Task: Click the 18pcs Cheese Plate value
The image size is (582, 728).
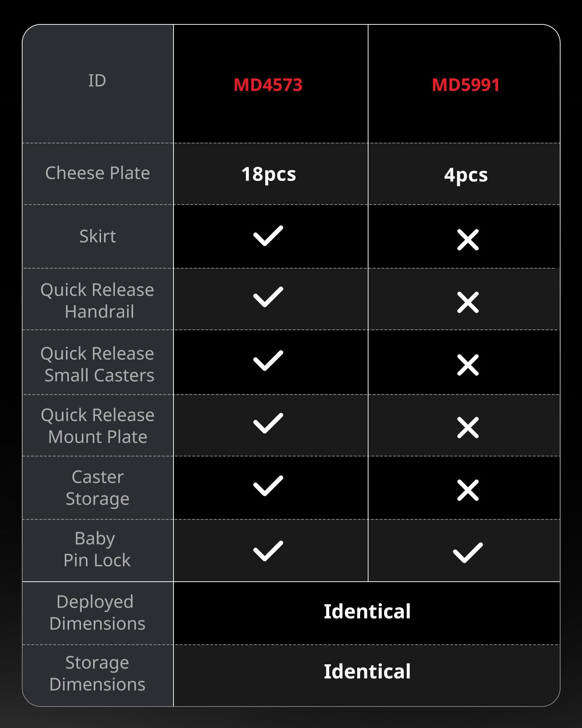Action: click(x=269, y=174)
